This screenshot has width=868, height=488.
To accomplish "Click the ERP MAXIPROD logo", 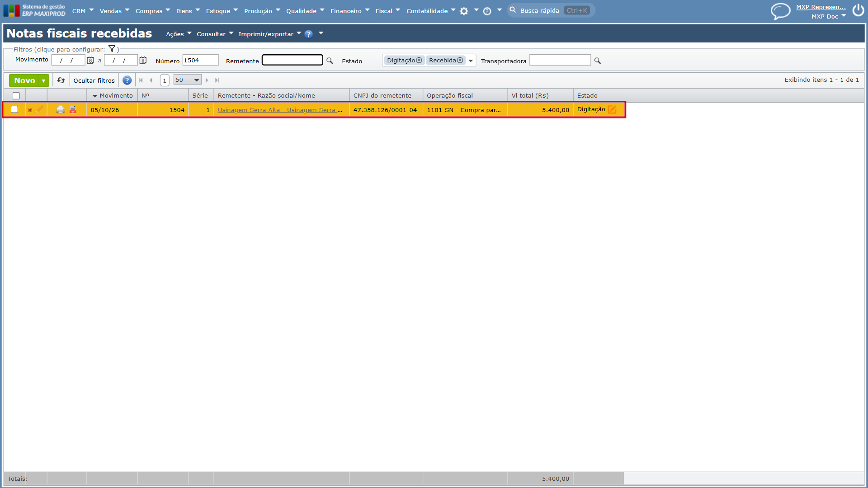I will 34,10.
